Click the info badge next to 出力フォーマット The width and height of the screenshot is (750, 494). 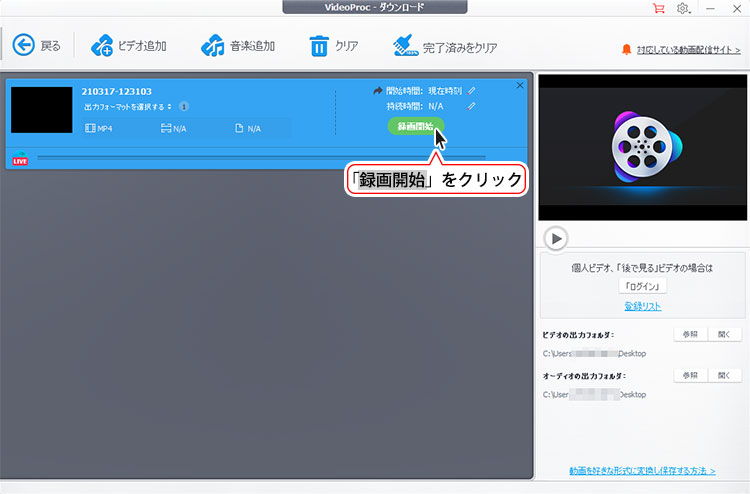[x=184, y=106]
